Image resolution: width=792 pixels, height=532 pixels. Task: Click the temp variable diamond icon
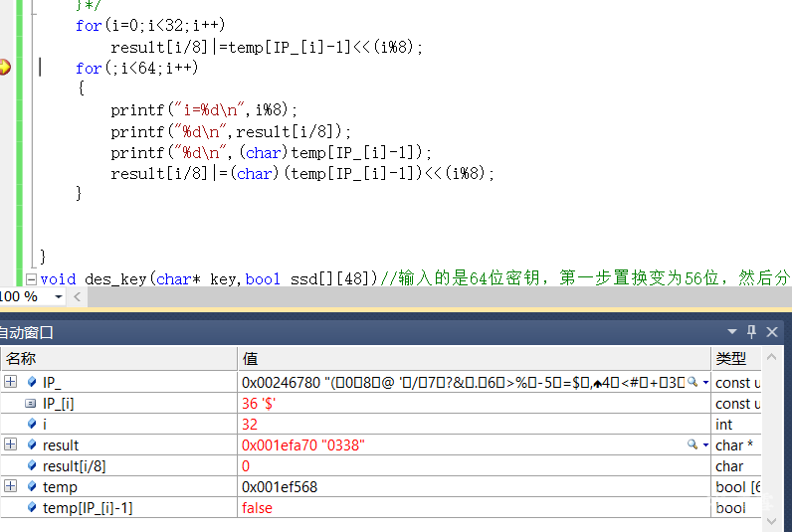pos(32,486)
